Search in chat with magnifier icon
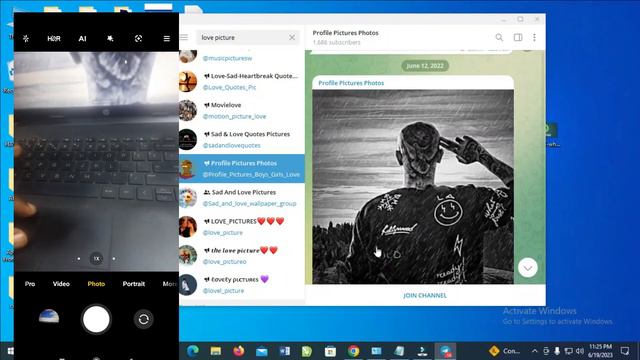Viewport: 640px width, 360px height. [x=499, y=38]
